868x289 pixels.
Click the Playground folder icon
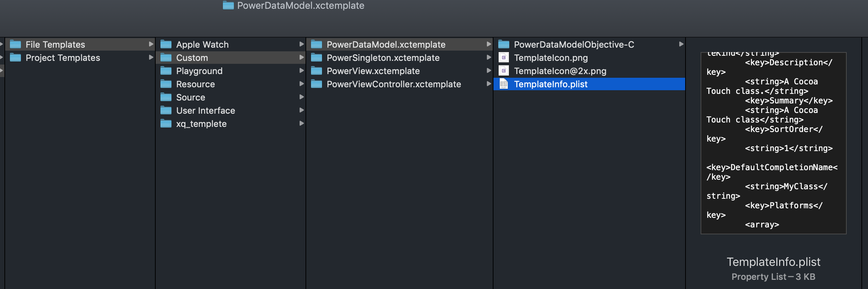point(166,71)
